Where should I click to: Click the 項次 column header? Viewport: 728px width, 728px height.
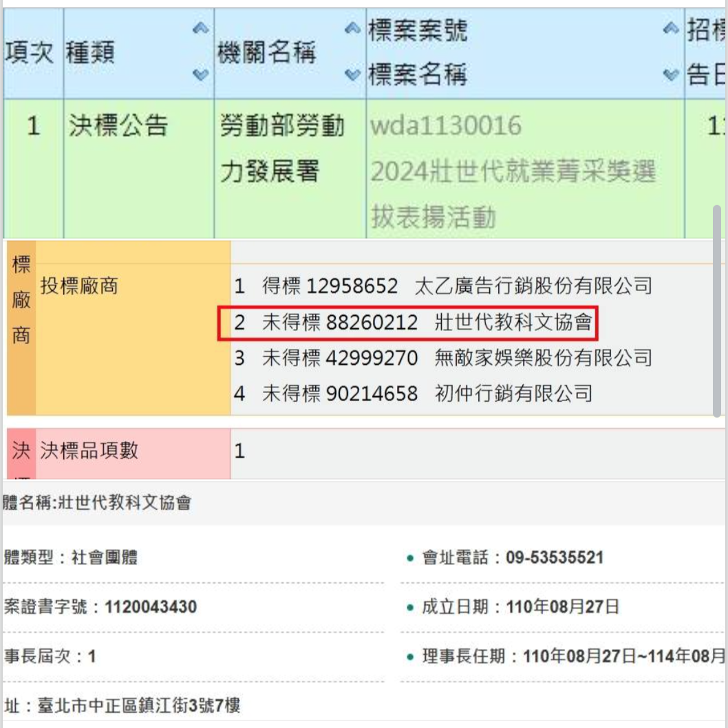(29, 52)
